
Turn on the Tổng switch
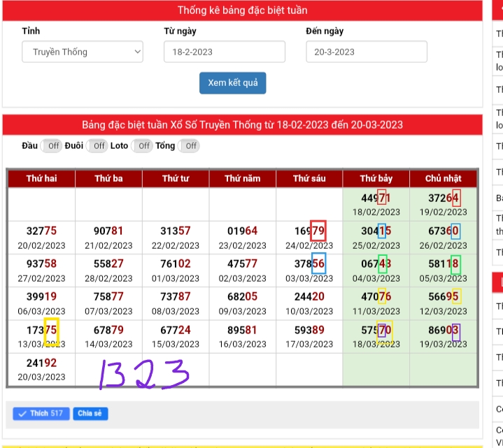(188, 145)
